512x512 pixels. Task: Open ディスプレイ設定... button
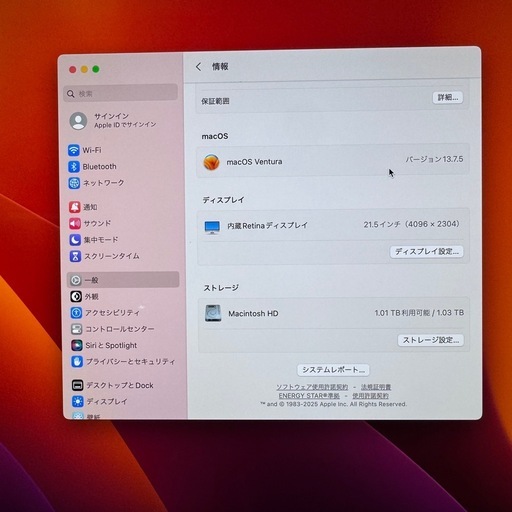[427, 251]
